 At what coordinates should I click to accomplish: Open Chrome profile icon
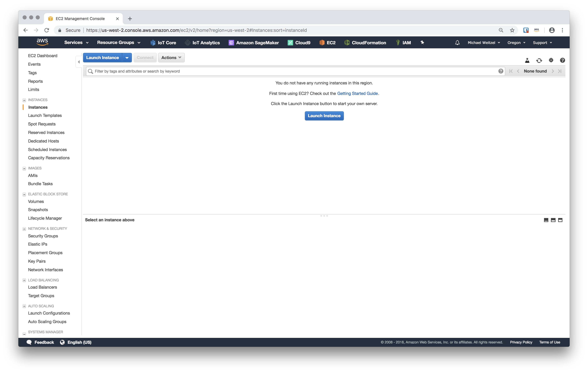coord(552,30)
